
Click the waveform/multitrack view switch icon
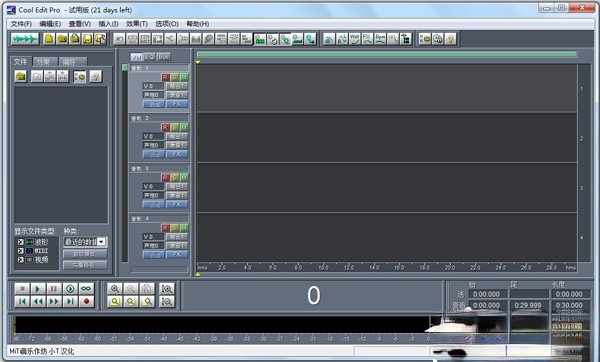(24, 39)
